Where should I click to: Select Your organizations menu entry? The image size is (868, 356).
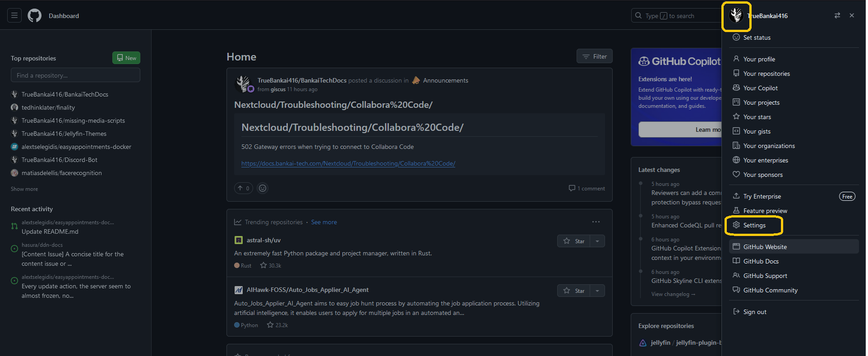(x=794, y=146)
